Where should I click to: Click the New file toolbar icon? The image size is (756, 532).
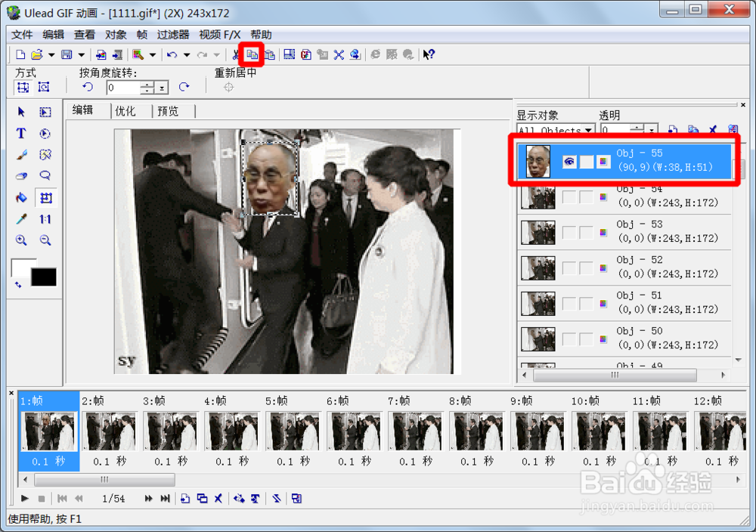(20, 54)
